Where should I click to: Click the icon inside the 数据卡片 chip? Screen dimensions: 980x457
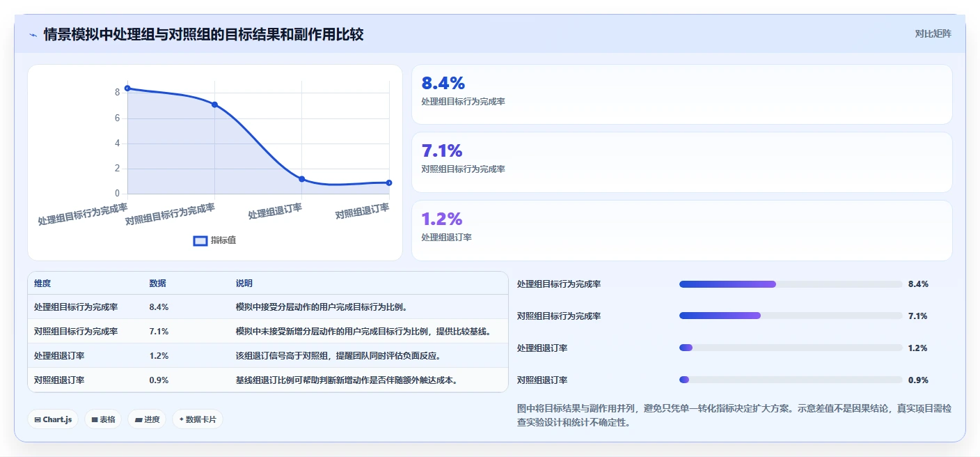(x=182, y=419)
